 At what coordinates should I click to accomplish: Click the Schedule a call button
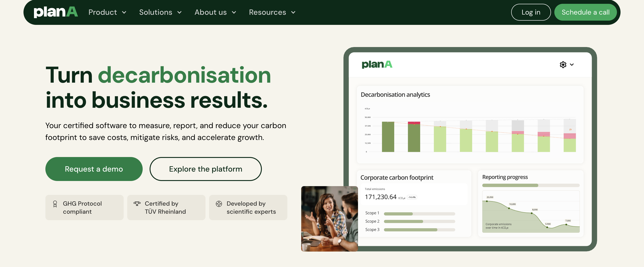585,12
